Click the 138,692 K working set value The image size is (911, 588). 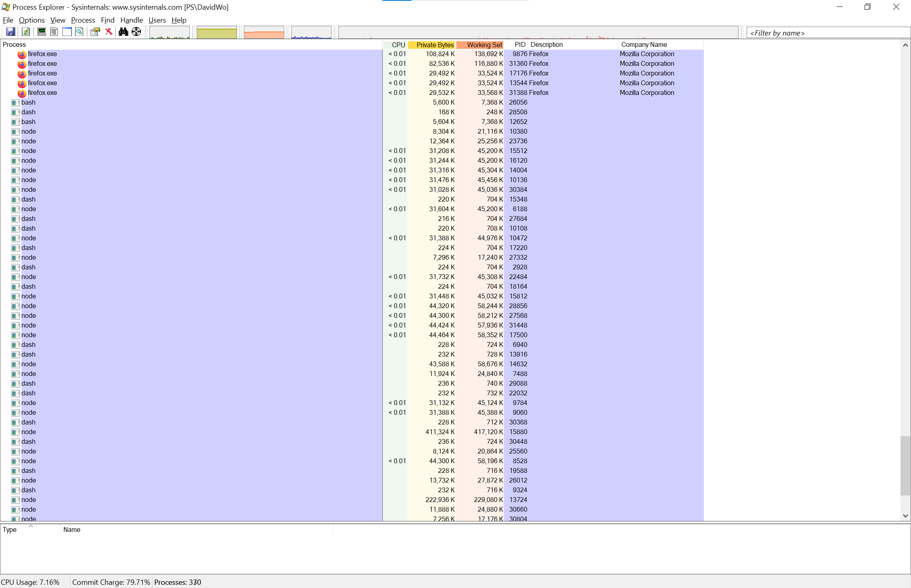point(489,54)
